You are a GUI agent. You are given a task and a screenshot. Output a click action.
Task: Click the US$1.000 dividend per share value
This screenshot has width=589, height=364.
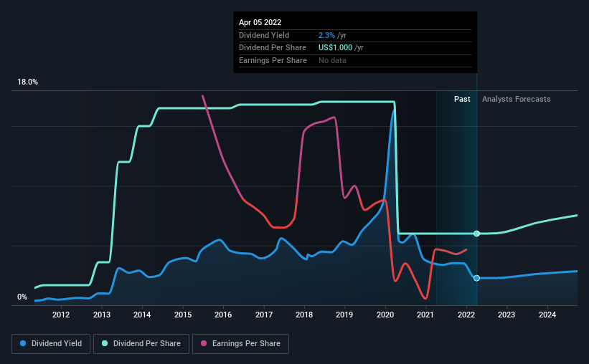coord(336,48)
